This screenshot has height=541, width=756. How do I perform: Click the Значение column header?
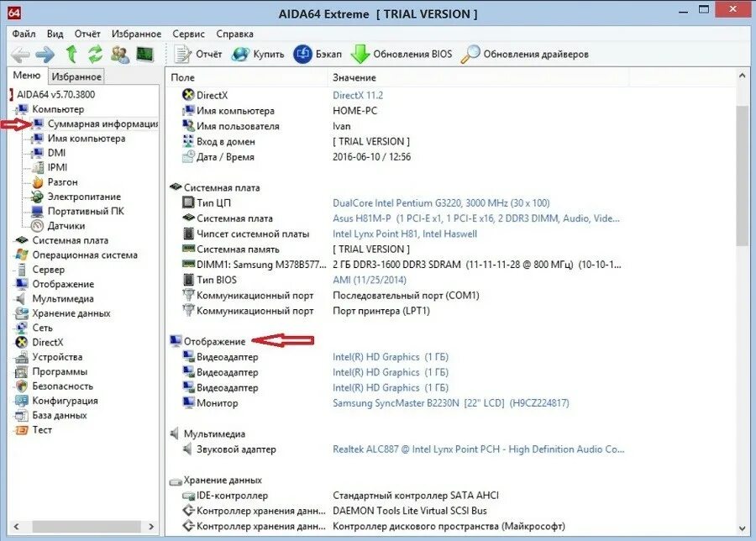tap(477, 77)
